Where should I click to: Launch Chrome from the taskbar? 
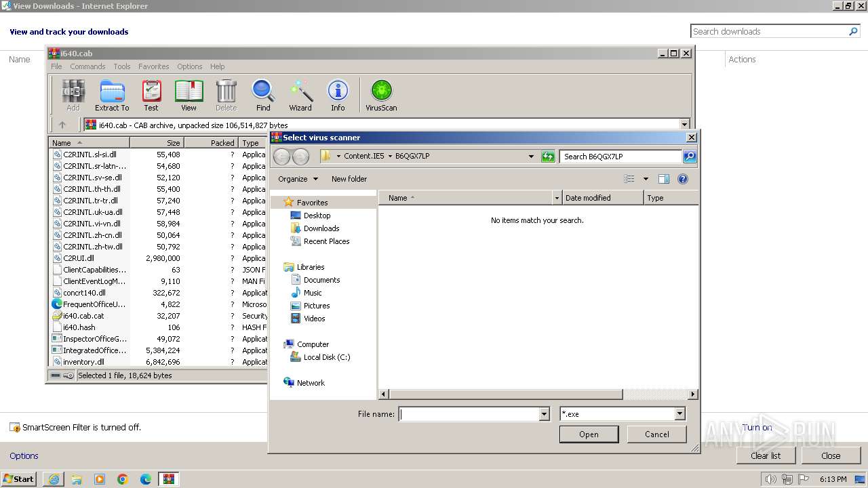[123, 479]
